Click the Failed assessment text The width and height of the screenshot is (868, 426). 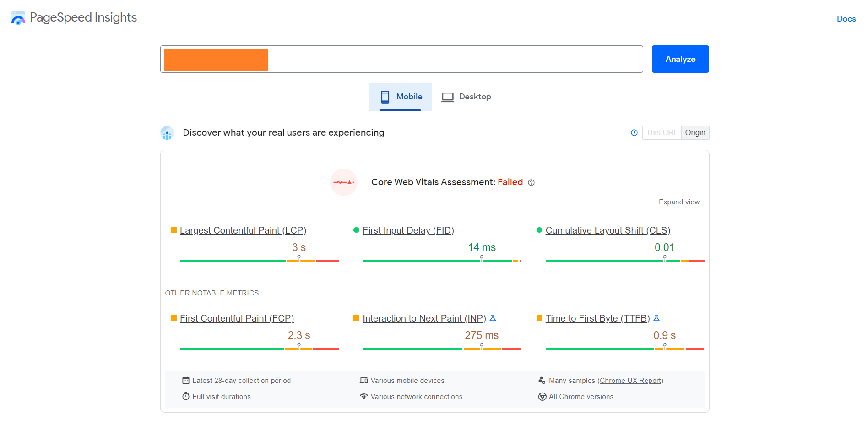click(510, 182)
